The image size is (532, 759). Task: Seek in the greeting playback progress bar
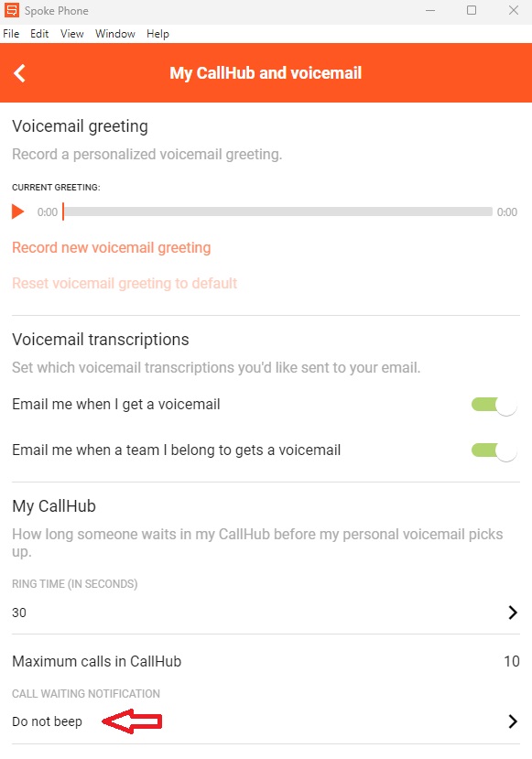pos(277,211)
